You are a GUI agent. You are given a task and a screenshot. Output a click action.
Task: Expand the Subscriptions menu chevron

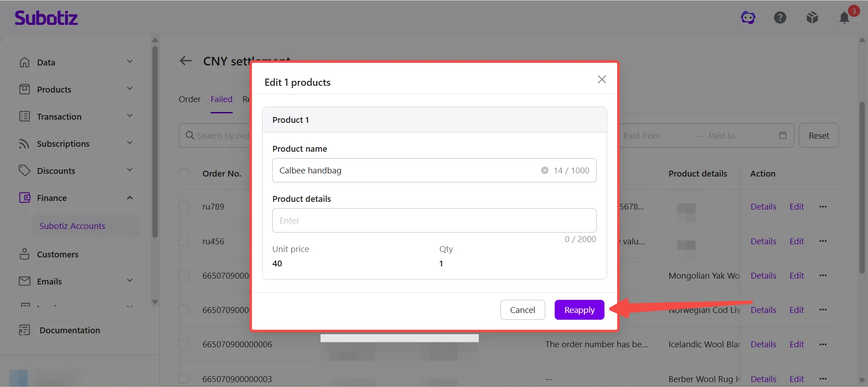[x=130, y=143]
